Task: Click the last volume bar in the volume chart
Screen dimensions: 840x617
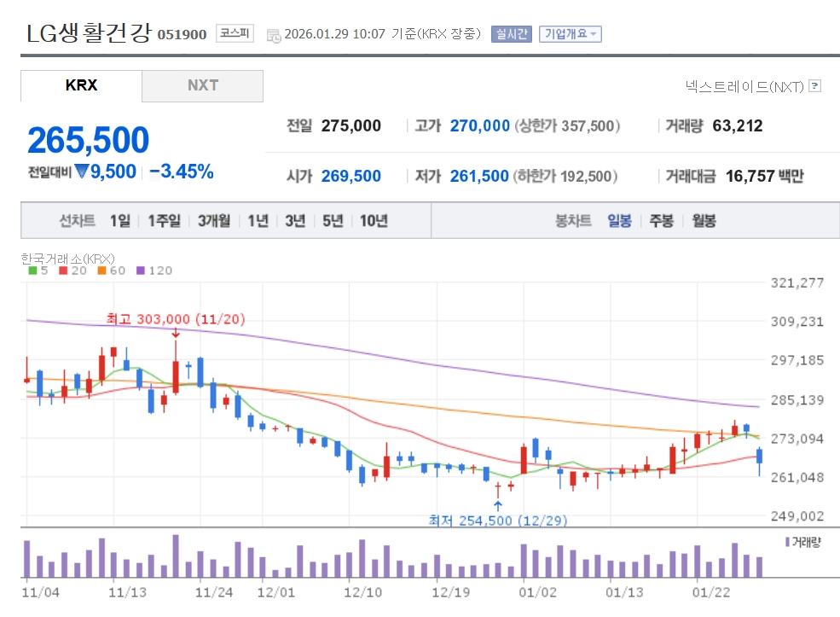Action: [759, 568]
